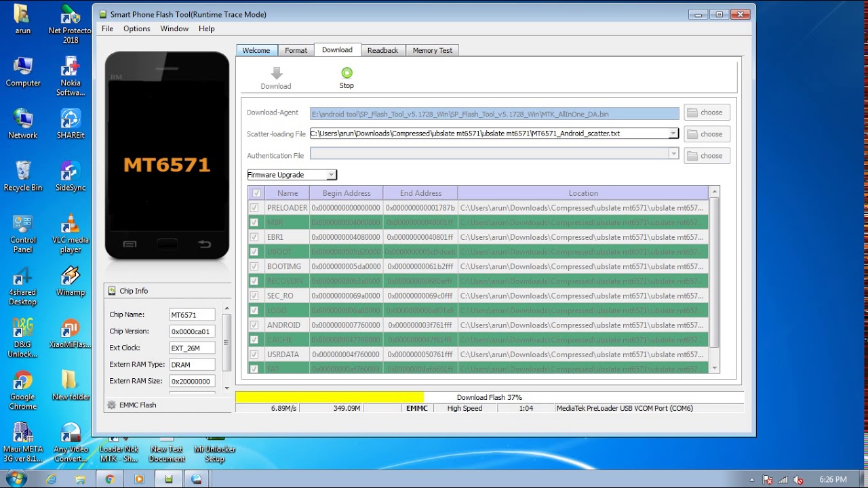Image resolution: width=868 pixels, height=488 pixels.
Task: Switch to the Welcome tab
Action: click(x=256, y=50)
